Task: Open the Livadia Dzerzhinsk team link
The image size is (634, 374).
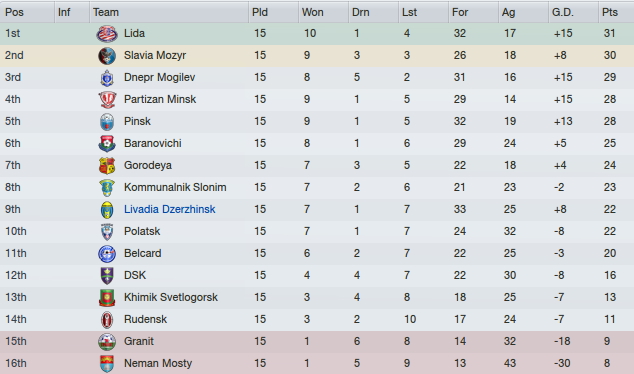Action: click(169, 209)
